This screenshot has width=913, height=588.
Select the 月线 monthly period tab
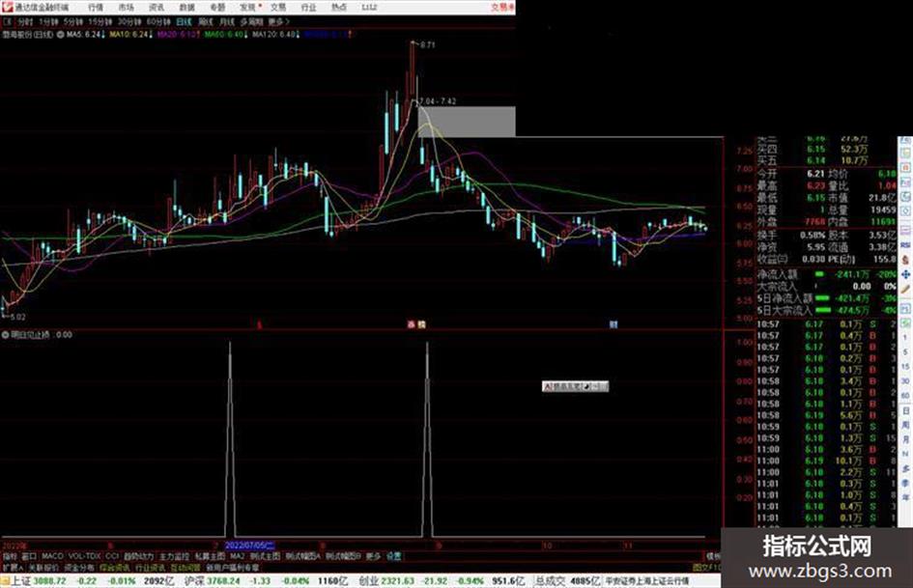coord(227,21)
